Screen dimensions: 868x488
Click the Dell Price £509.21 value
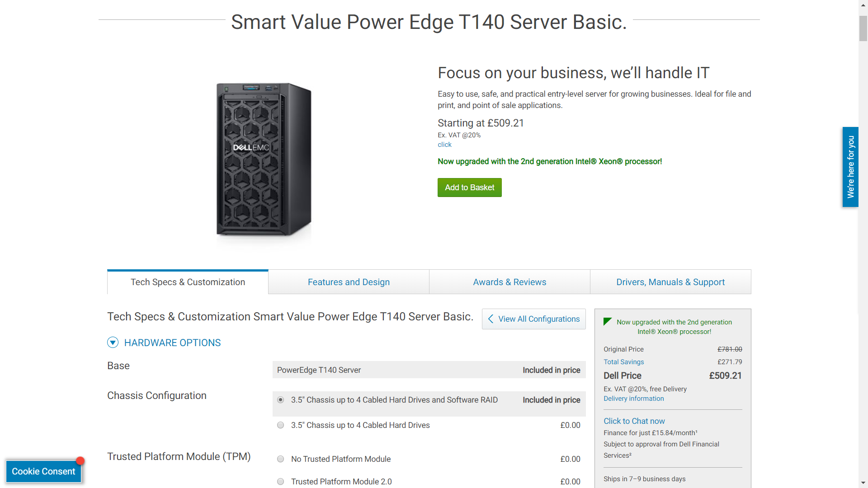tap(725, 375)
